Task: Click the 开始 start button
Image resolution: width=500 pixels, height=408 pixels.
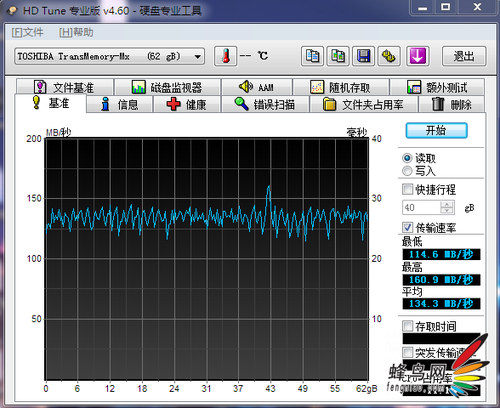Action: click(436, 130)
